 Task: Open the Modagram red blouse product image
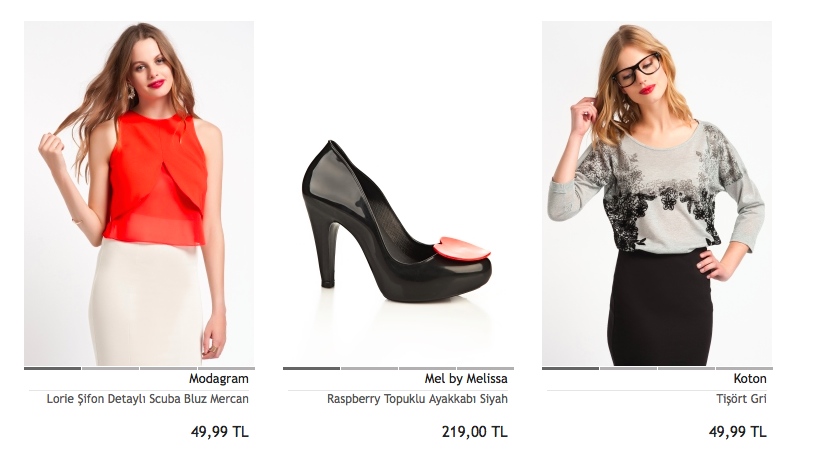(x=139, y=193)
